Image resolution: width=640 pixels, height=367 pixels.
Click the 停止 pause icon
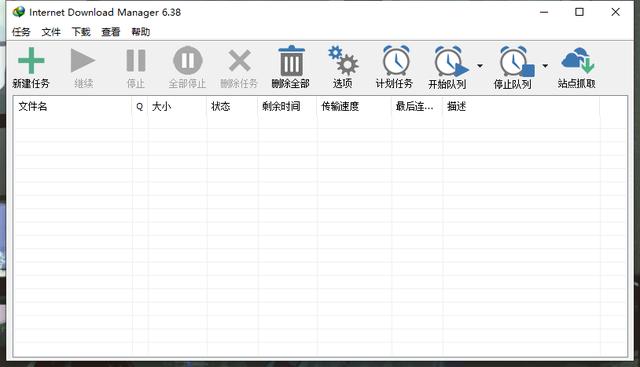(136, 60)
